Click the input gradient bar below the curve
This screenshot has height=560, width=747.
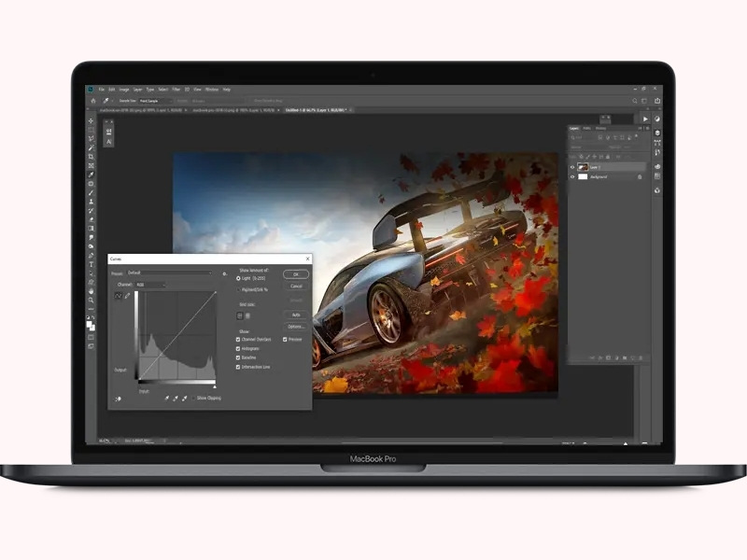click(176, 382)
